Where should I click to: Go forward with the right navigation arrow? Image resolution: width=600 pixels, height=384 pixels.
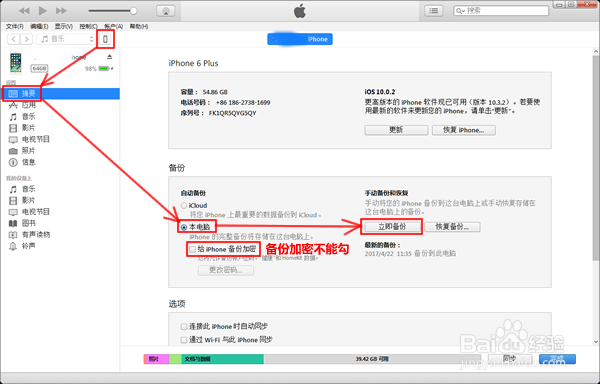pos(26,39)
